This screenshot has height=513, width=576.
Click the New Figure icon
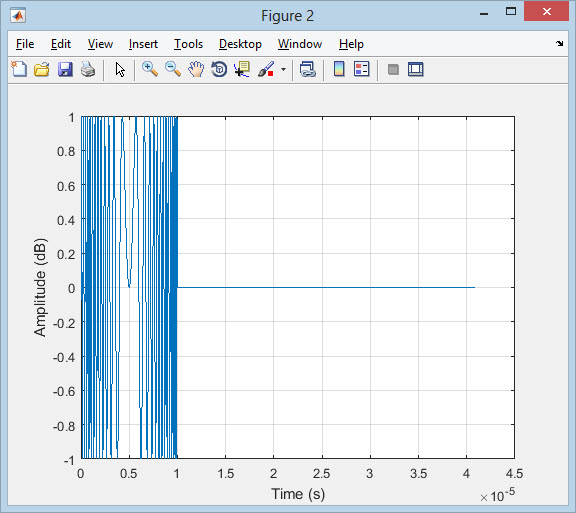coord(19,69)
